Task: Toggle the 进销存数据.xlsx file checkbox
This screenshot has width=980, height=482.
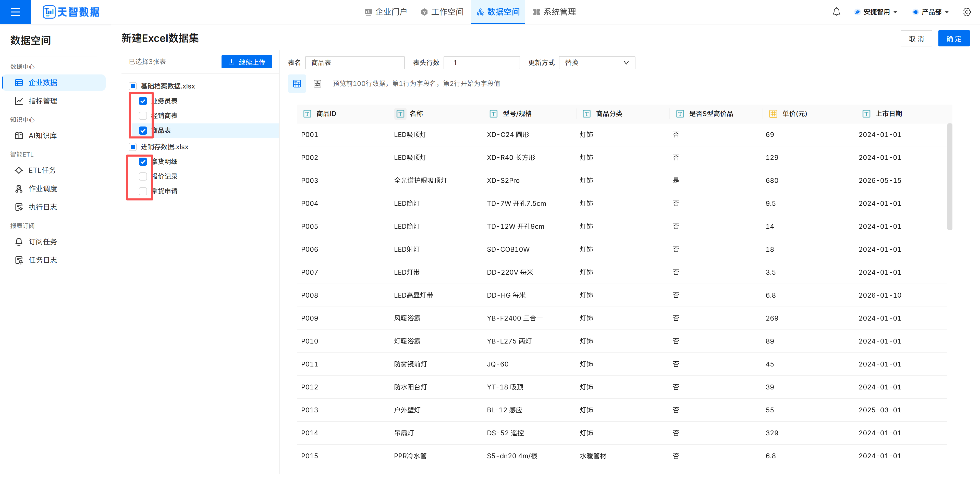Action: (x=132, y=147)
